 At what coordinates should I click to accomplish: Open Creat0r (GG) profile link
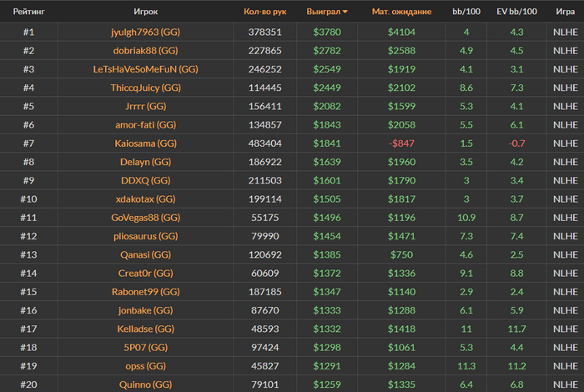[146, 274]
